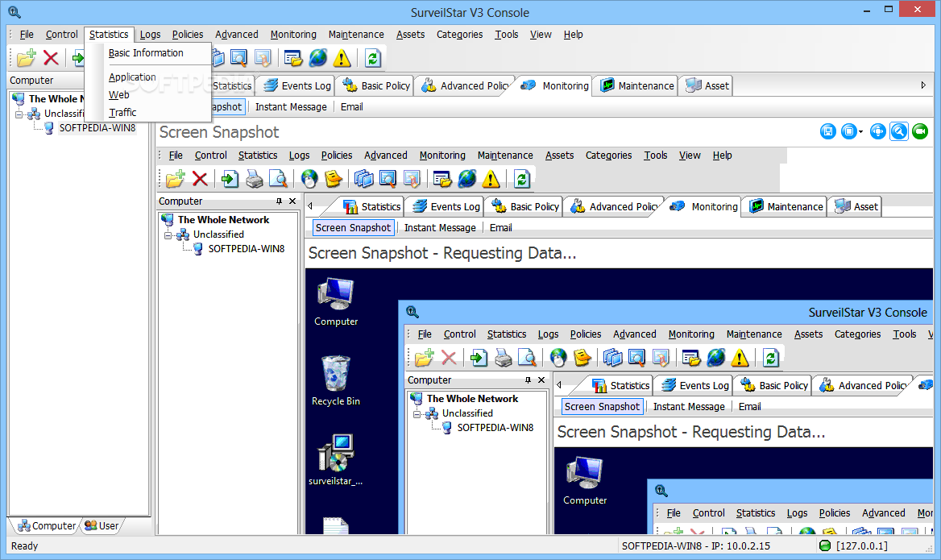Click the 'SOFTPEDIA-WIN8 - IP: 10.0.2.15' status text
The height and width of the screenshot is (560, 941).
(x=695, y=545)
